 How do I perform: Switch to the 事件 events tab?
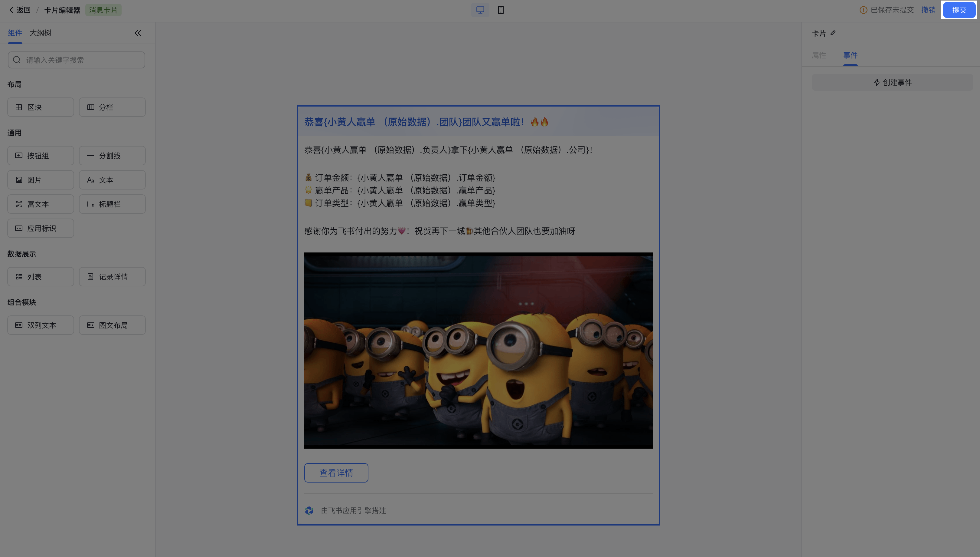850,55
